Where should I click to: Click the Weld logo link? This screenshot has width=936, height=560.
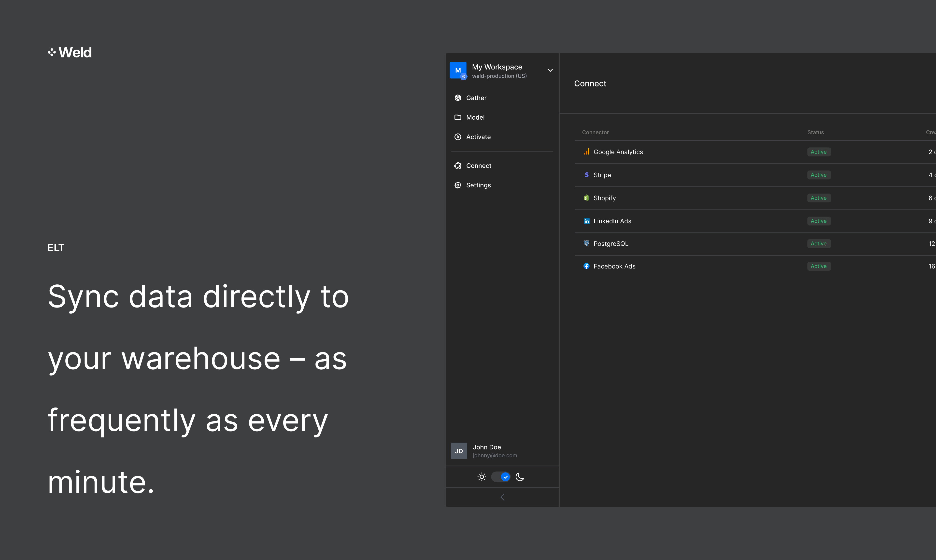tap(70, 53)
